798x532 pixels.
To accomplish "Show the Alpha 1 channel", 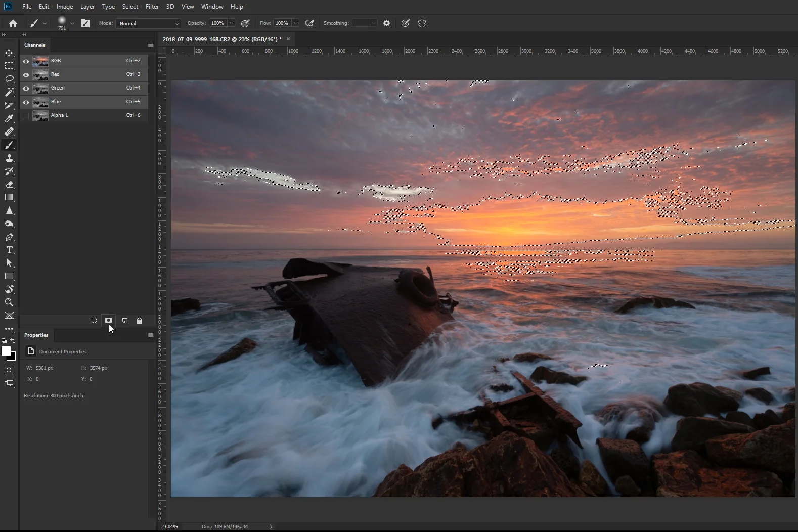I will [x=26, y=116].
